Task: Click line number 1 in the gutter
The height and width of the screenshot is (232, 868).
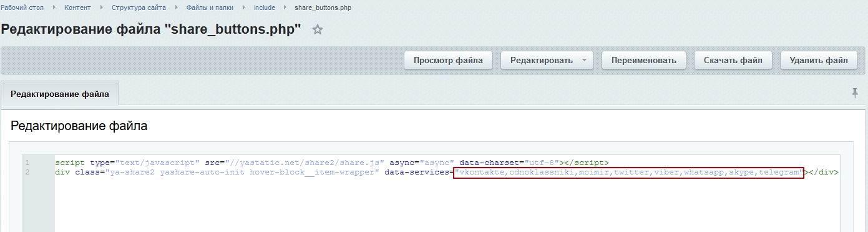Action: (x=27, y=163)
